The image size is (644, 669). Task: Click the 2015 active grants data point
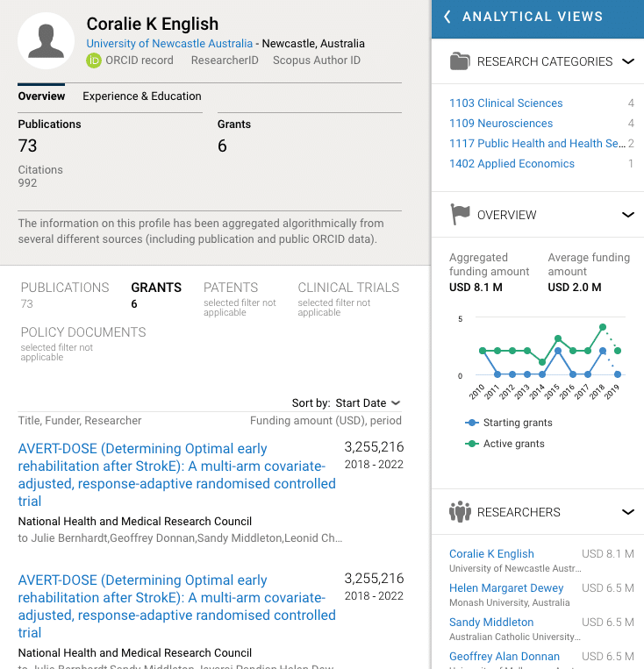[x=558, y=338]
